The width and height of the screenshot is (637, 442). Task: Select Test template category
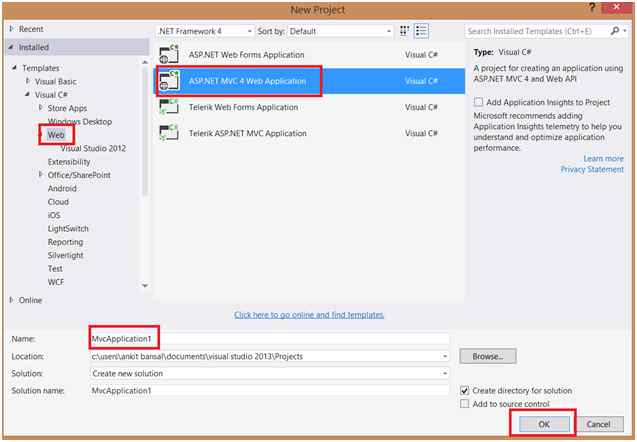coord(55,269)
